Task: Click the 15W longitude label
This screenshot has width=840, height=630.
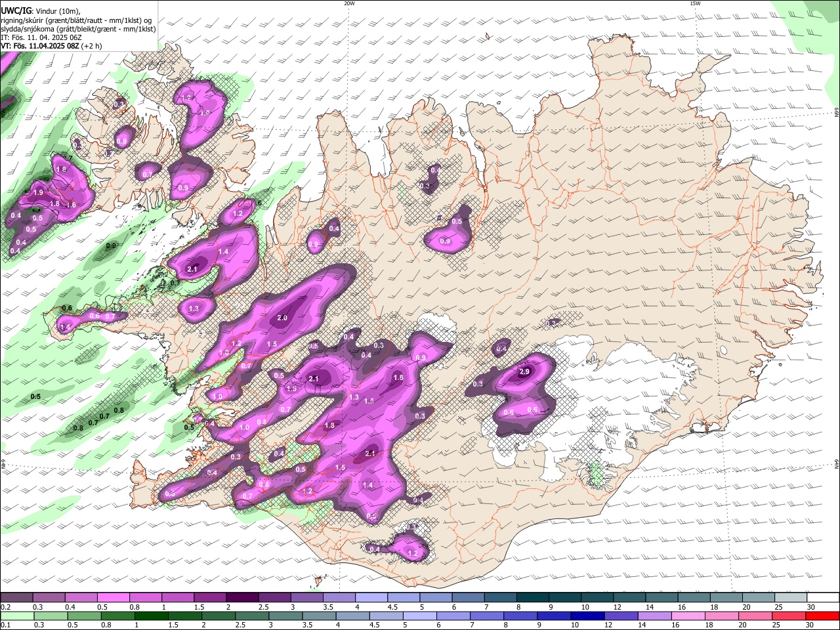Action: pos(695,3)
